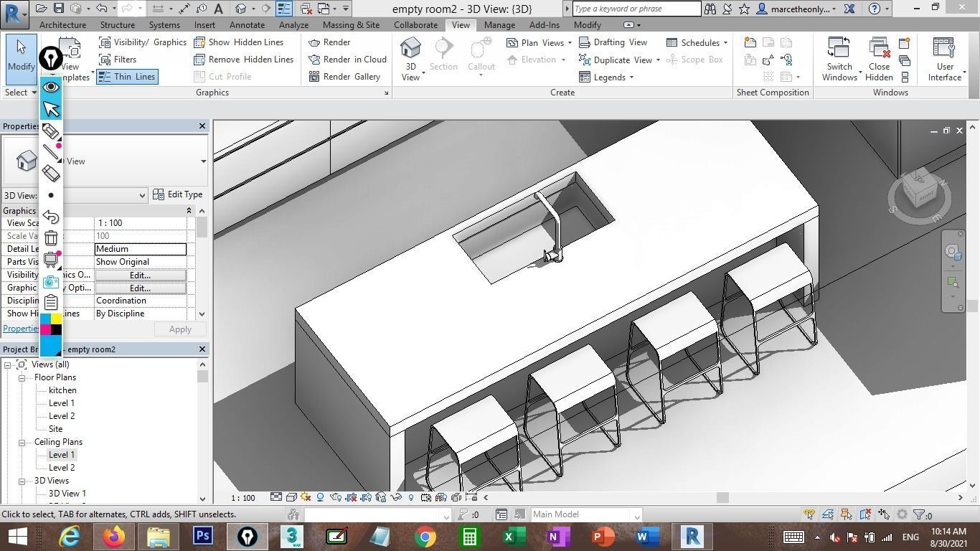Save the project with the floppy disk icon
The image size is (980, 551).
(59, 9)
